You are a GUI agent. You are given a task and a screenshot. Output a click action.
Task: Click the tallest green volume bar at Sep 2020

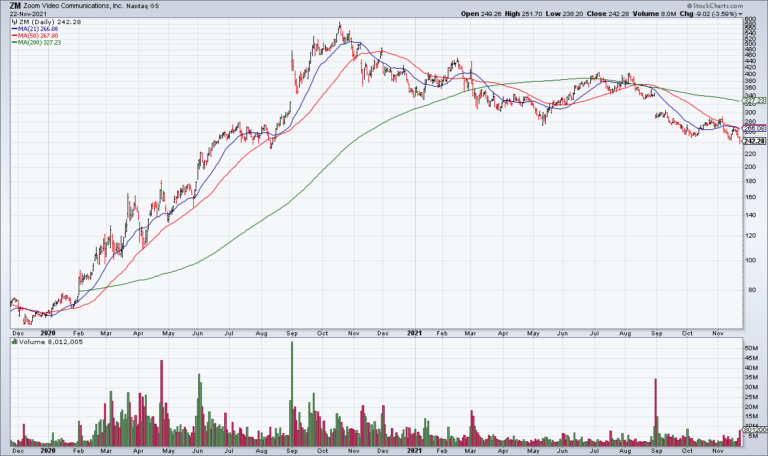pyautogui.click(x=292, y=394)
